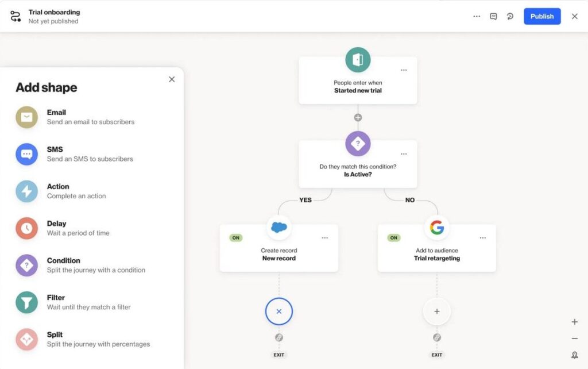Click link icon under Trial retargeting branch
The image size is (588, 369).
437,337
